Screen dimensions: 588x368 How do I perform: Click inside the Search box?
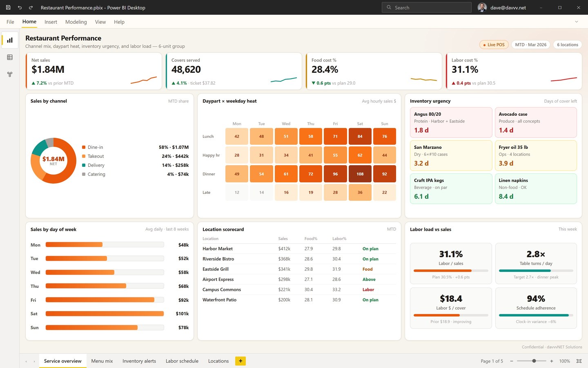[x=427, y=7]
